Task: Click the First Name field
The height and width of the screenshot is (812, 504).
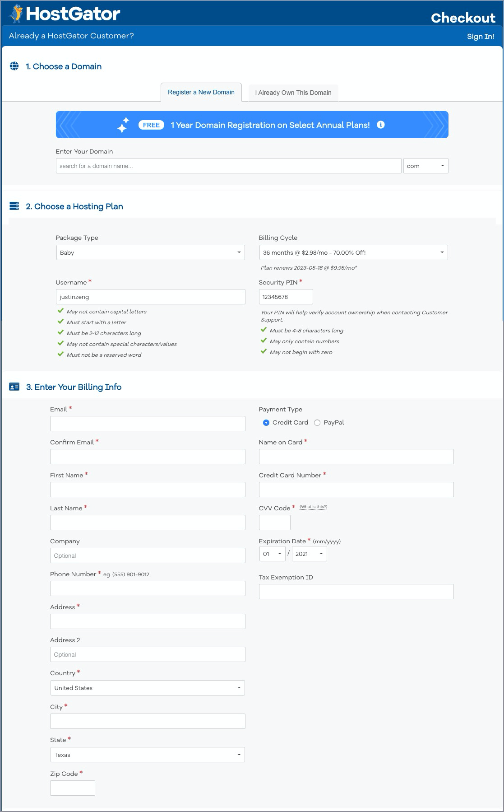Action: click(x=148, y=490)
